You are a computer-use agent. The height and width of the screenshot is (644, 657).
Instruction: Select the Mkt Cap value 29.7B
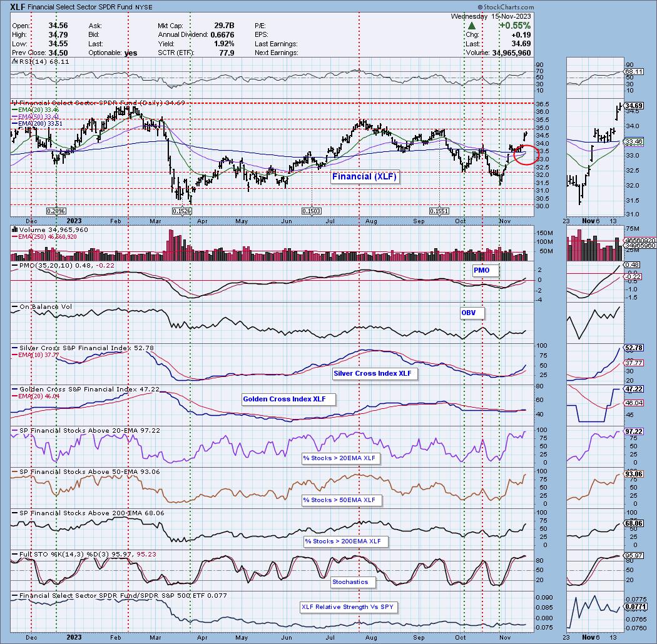[224, 26]
